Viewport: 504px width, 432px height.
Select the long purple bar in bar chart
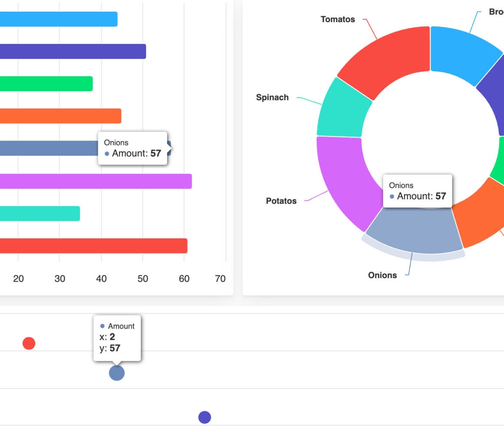click(96, 181)
